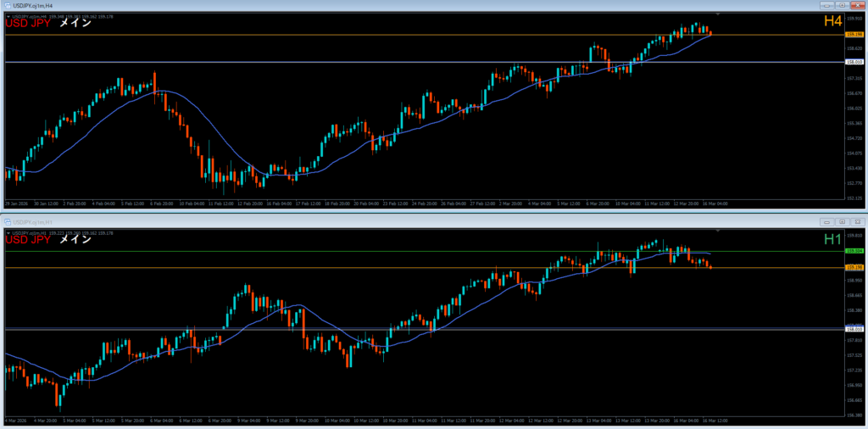
Task: Maximize the USDJPY H4 chart window
Action: click(x=841, y=5)
